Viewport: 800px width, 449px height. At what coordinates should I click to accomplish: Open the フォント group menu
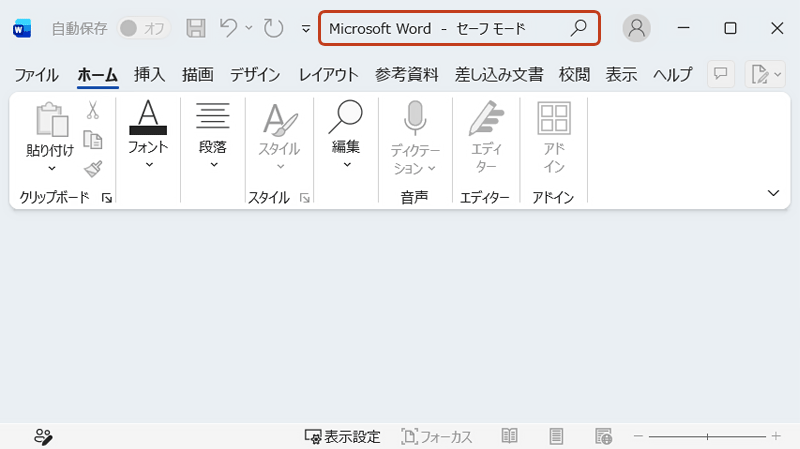click(x=148, y=134)
